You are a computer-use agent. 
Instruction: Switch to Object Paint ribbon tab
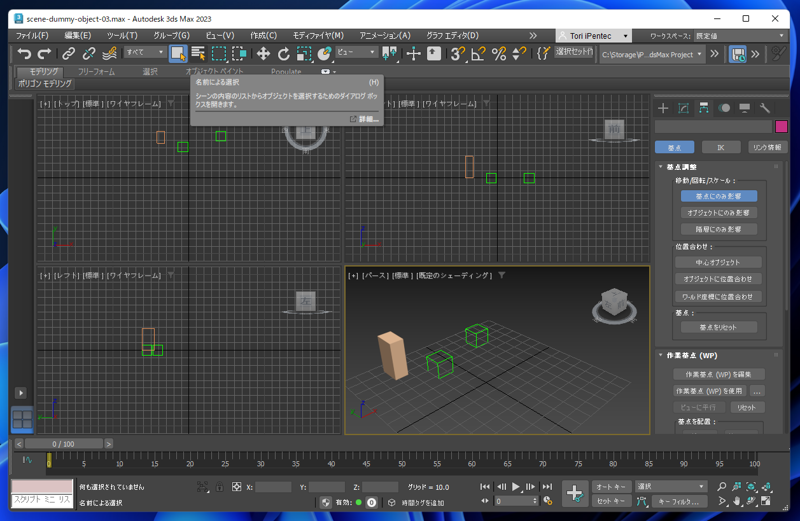coord(214,72)
